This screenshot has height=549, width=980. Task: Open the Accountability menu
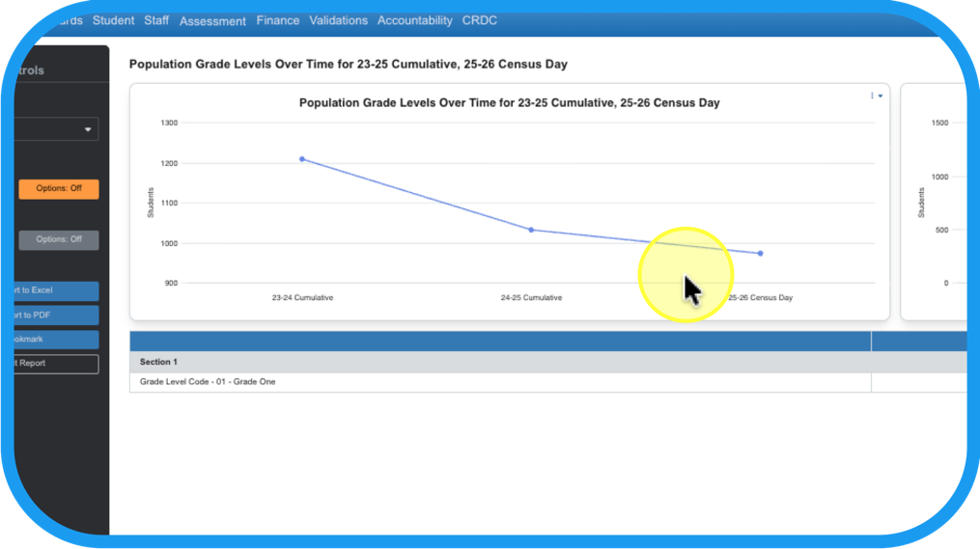tap(415, 20)
